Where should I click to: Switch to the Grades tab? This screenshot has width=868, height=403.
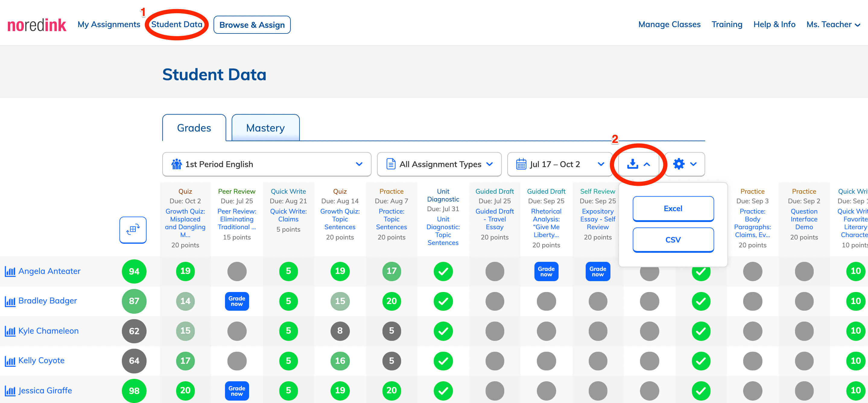pyautogui.click(x=194, y=128)
